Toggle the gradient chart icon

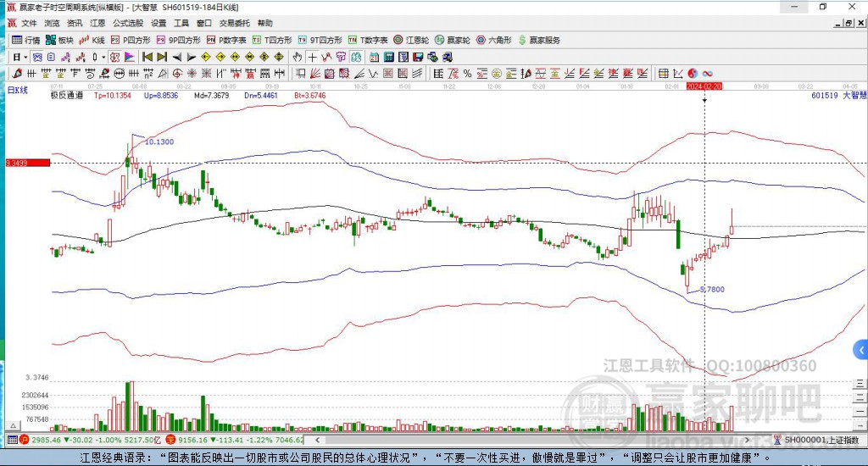129,57
